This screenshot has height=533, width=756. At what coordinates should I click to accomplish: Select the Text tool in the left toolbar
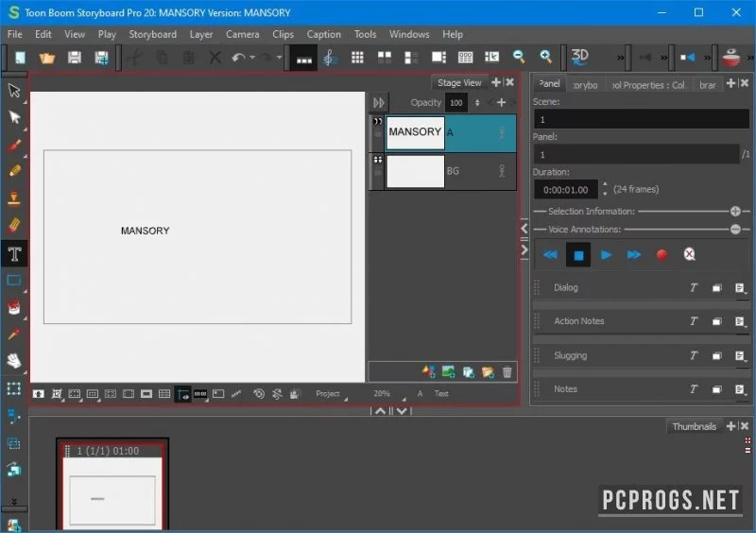pyautogui.click(x=14, y=253)
